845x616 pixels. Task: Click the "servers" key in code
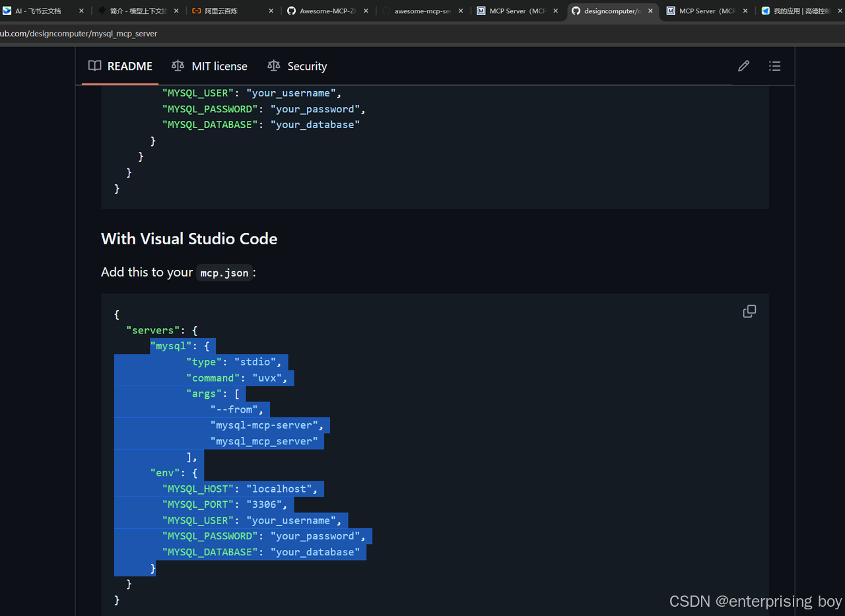tap(153, 330)
